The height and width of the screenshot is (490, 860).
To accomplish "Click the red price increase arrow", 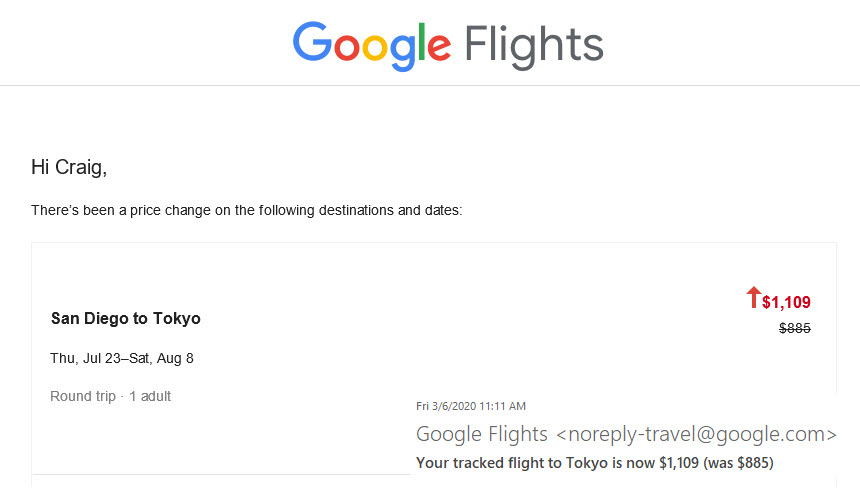I will click(753, 297).
